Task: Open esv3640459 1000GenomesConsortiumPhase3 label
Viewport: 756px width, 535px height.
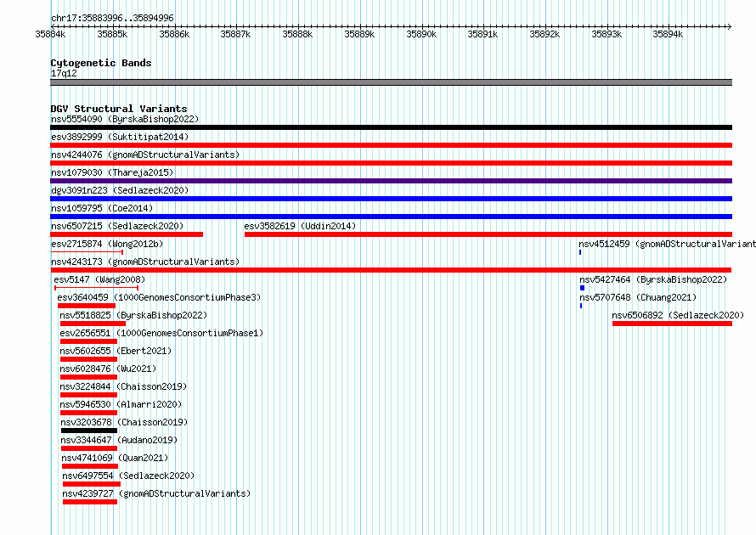Action: [x=159, y=297]
